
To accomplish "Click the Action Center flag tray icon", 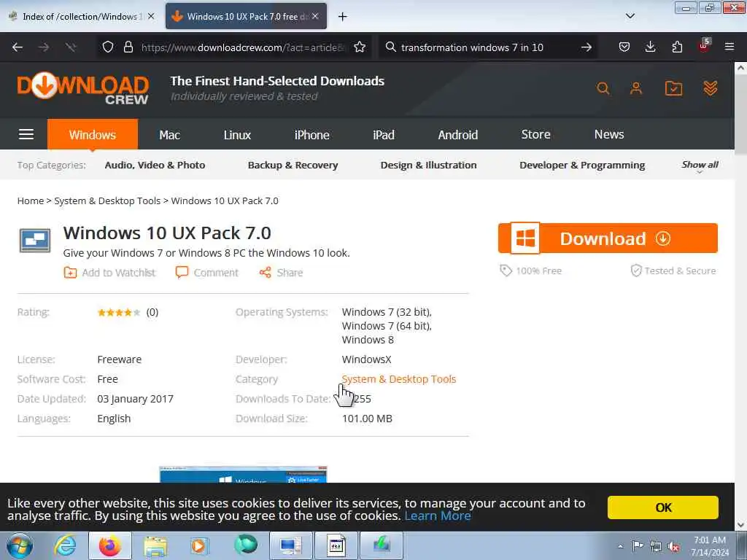I will [x=638, y=546].
